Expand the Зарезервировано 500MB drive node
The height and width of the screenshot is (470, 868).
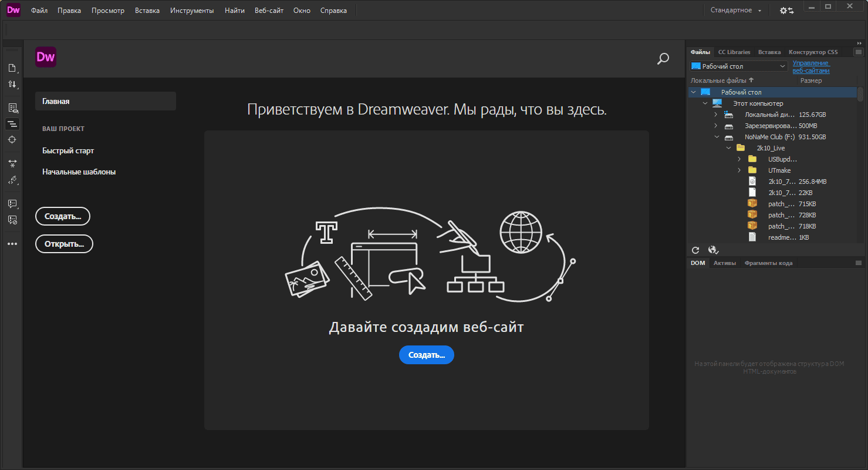point(716,126)
